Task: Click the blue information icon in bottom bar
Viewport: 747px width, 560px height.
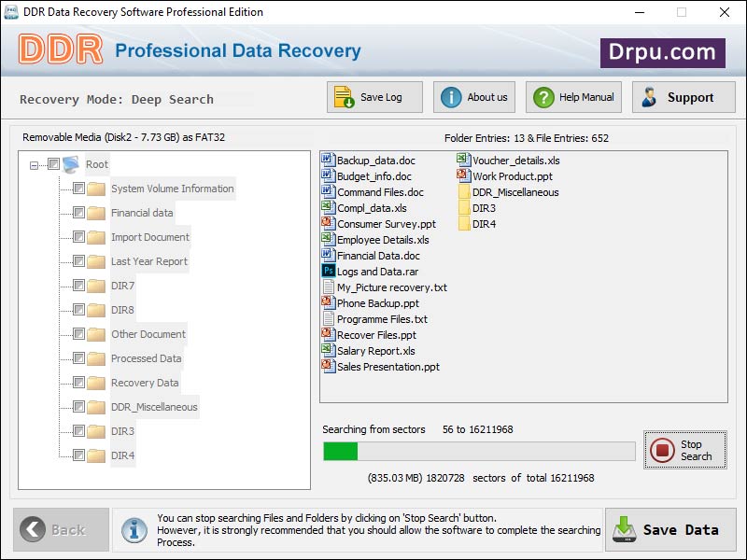Action: (134, 530)
